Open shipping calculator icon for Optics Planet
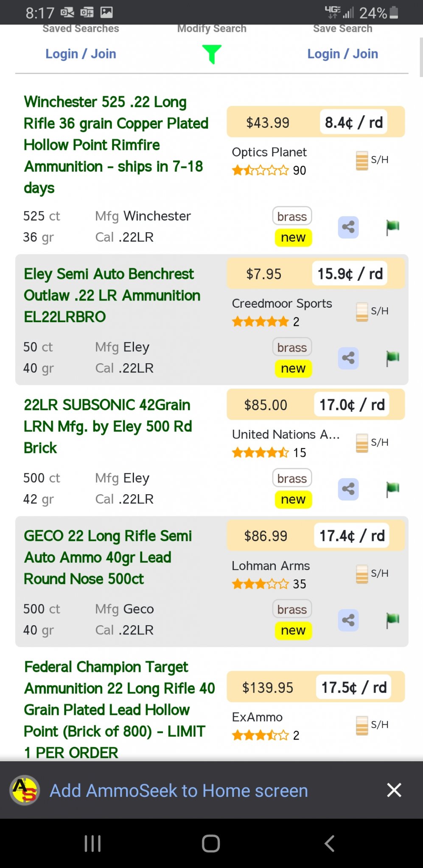 tap(362, 160)
